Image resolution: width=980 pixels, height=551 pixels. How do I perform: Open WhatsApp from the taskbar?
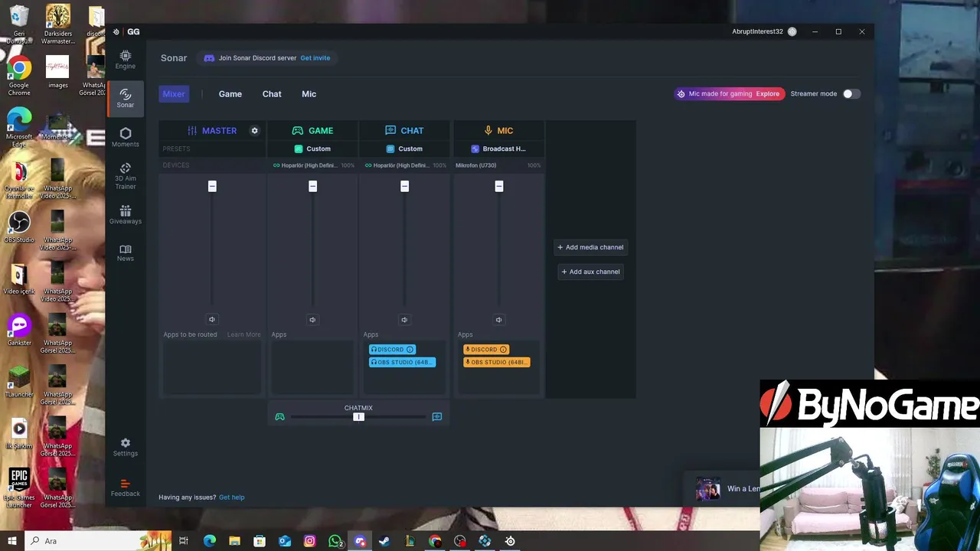coord(335,541)
